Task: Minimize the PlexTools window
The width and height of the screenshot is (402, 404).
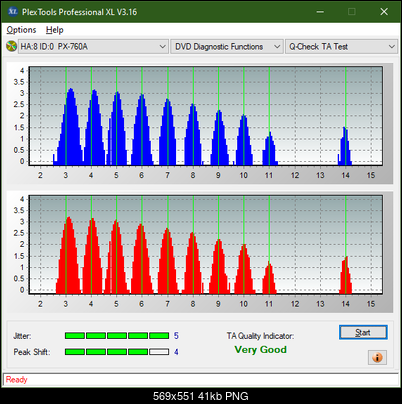Action: (320, 12)
